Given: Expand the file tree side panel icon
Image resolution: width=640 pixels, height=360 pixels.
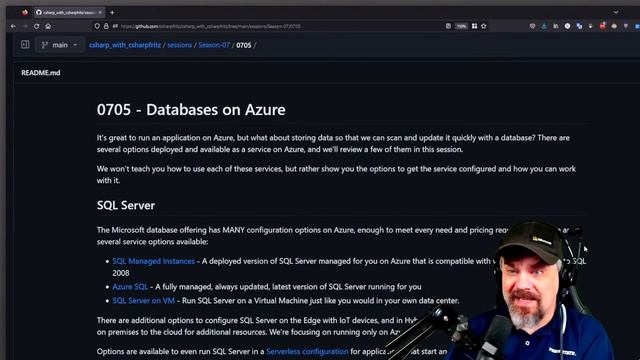Looking at the screenshot, I should tap(25, 44).
